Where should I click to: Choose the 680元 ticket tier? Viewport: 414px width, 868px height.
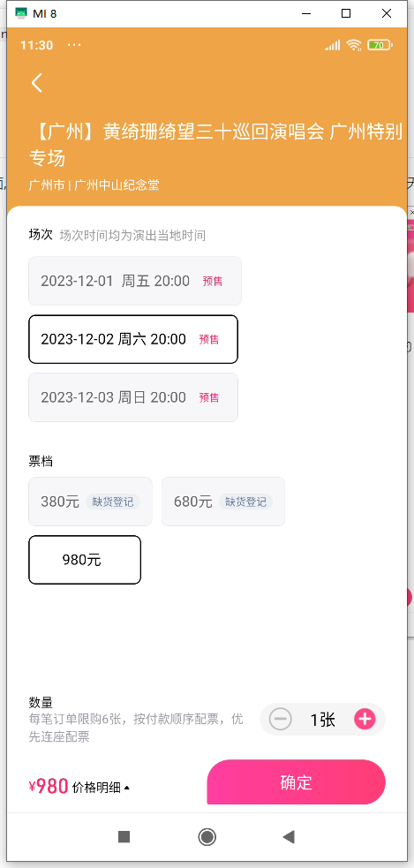(223, 502)
